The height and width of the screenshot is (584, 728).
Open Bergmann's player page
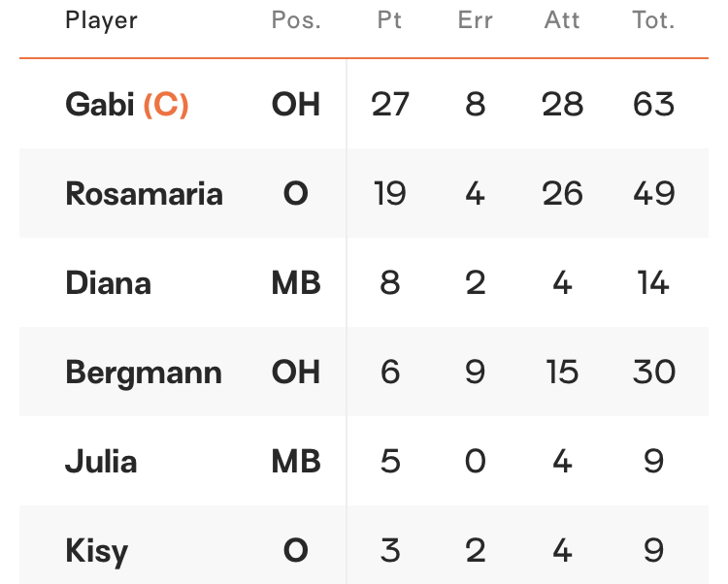point(144,373)
